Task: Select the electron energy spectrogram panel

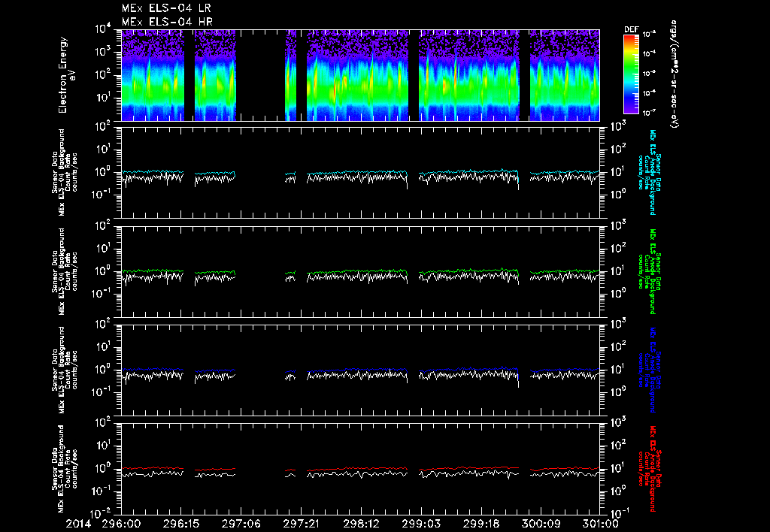Action: pos(360,75)
